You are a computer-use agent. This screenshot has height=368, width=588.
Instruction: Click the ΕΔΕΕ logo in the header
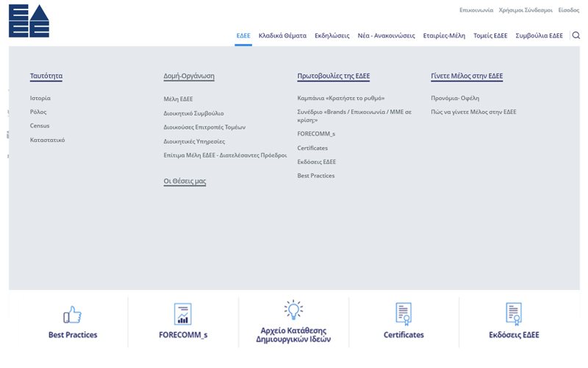(x=29, y=21)
